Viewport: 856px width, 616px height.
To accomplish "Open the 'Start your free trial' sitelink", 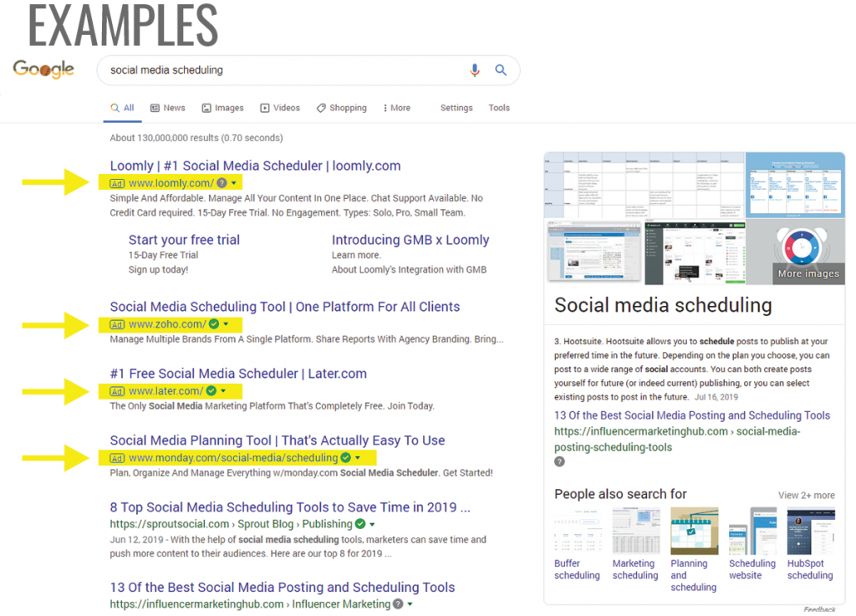I will click(x=184, y=240).
